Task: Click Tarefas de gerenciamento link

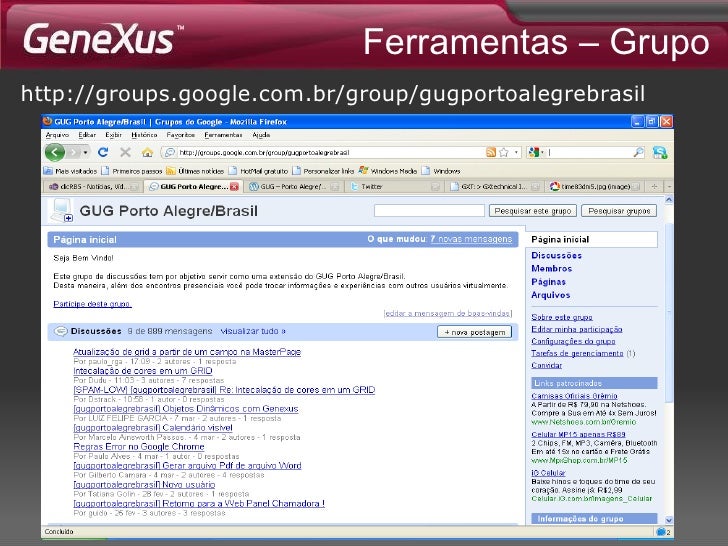Action: pos(578,353)
